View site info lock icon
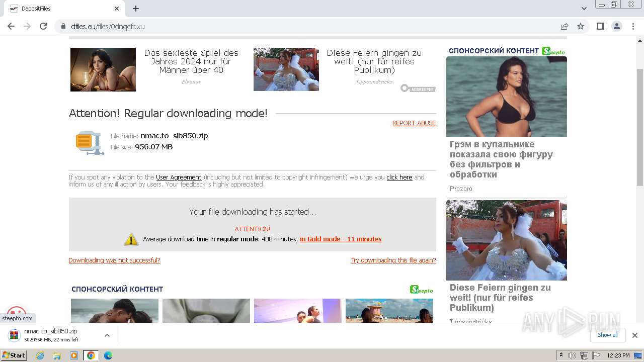Viewport: 644px width, 362px height. [x=63, y=27]
